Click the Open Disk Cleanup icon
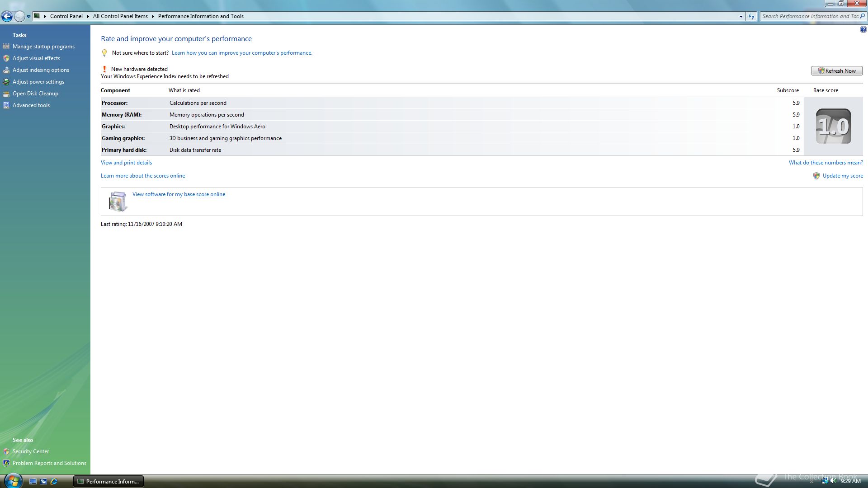This screenshot has width=868, height=488. coord(6,94)
